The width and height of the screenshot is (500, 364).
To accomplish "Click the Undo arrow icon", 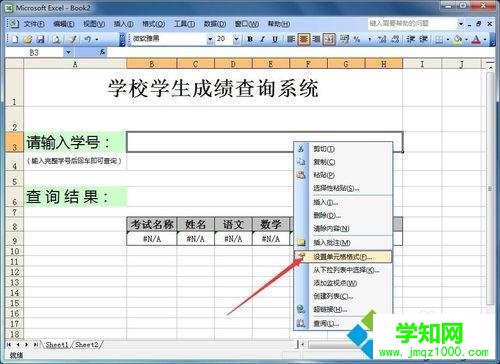I will pyautogui.click(x=87, y=39).
